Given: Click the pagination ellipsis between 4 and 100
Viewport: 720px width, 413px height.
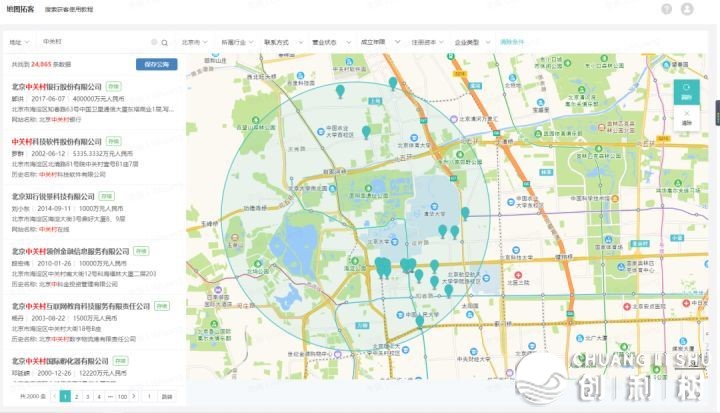Looking at the screenshot, I should (110, 396).
